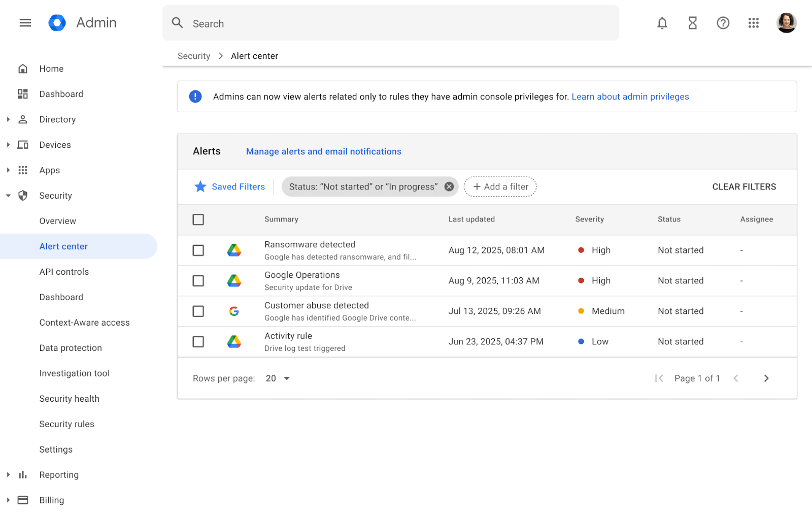Open the Google apps grid icon
This screenshot has width=812, height=514.
click(753, 23)
